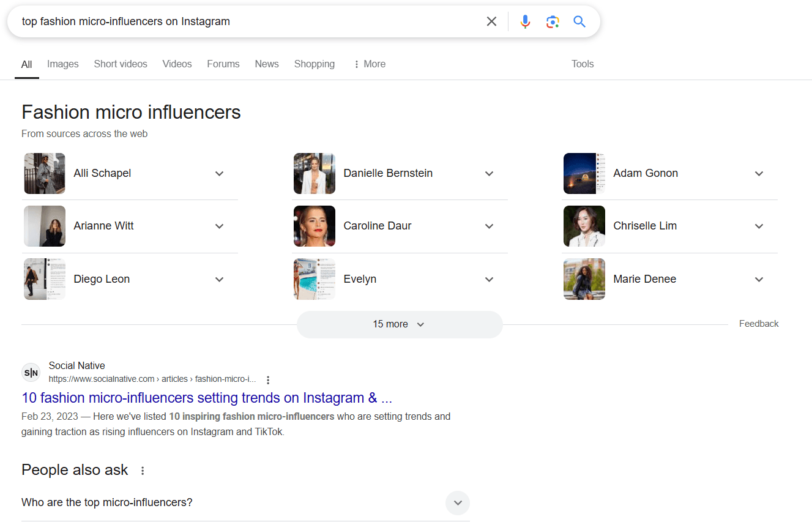Send Feedback on the influencer list
Screen dimensions: 812x522
coord(759,324)
